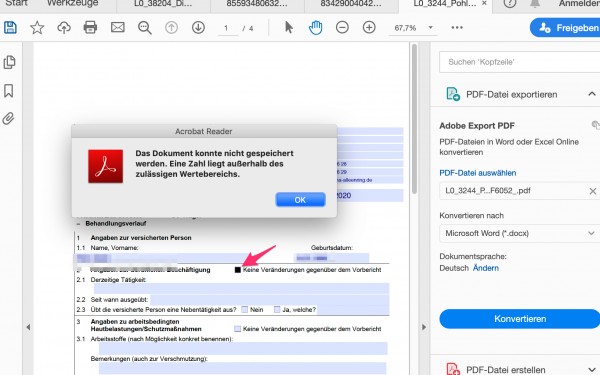600x375 pixels.
Task: Toggle 'Keine Veränderungen' checkbox in section 2
Action: 238,270
